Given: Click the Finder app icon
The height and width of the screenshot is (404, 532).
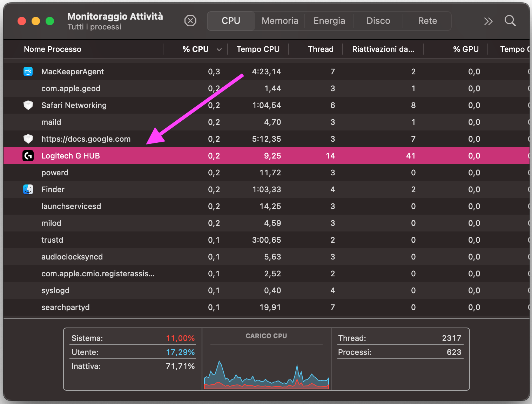Looking at the screenshot, I should coord(28,189).
